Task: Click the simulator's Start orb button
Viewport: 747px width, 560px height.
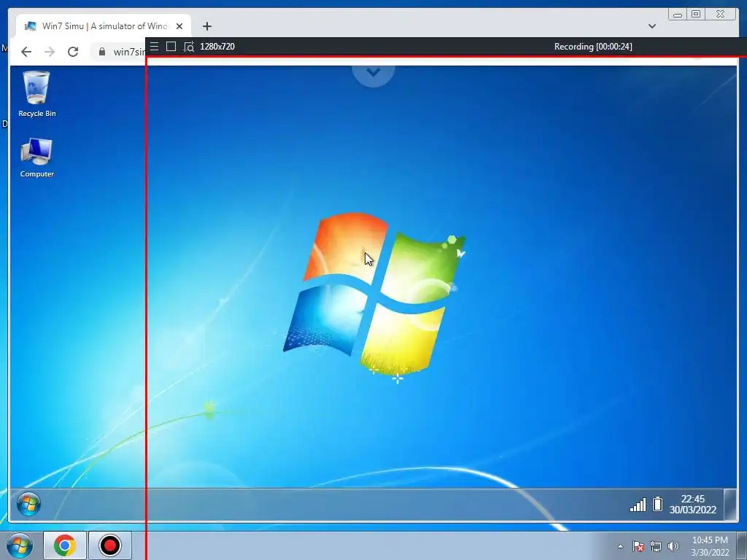Action: [x=28, y=504]
